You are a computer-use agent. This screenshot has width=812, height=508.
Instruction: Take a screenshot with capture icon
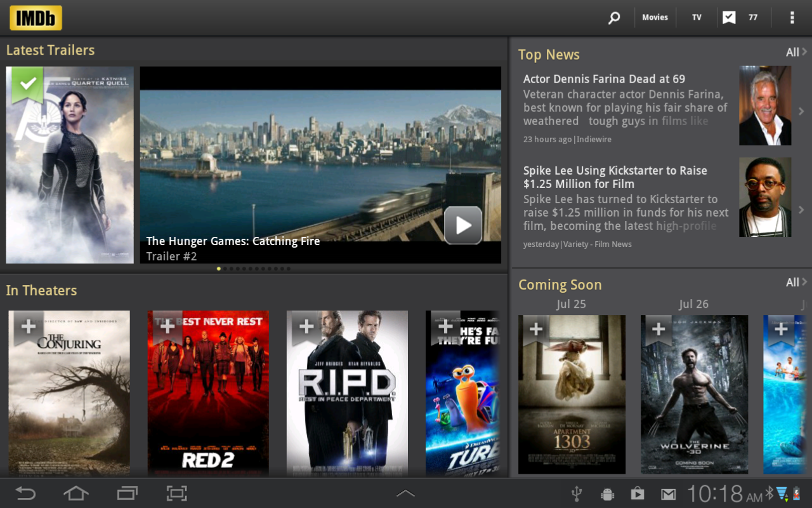point(177,493)
